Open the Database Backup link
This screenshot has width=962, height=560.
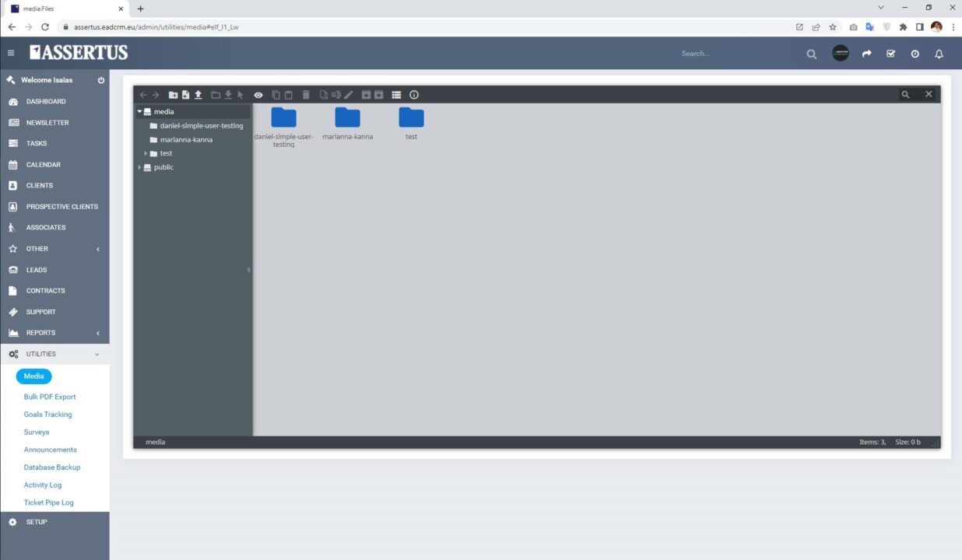coord(52,467)
